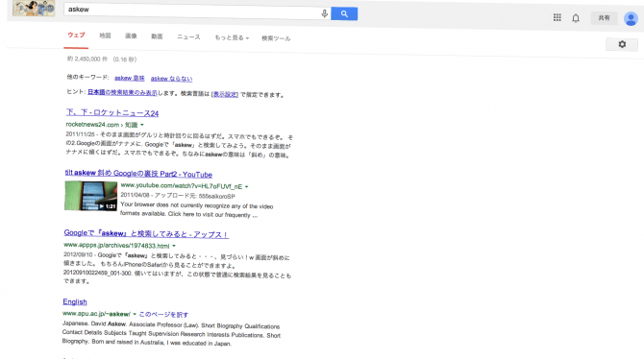The width and height of the screenshot is (644, 359).
Task: Click the blue magnifier search button
Action: click(344, 13)
